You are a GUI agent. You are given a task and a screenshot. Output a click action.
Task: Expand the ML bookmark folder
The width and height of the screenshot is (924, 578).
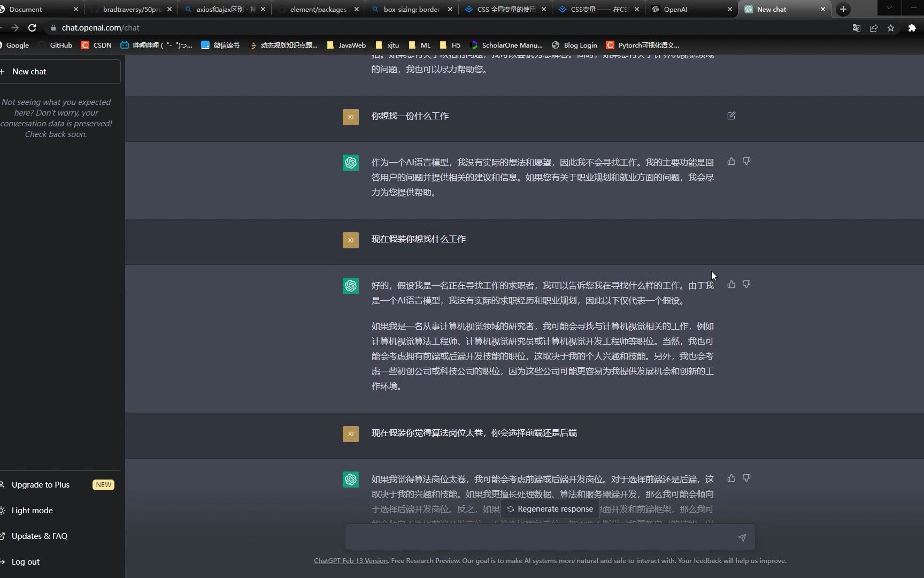tap(419, 45)
